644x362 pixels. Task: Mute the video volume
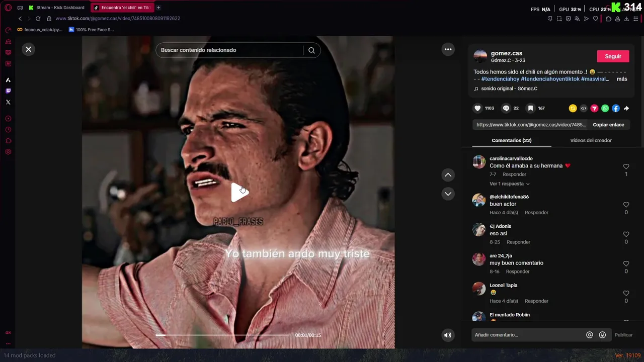pos(448,335)
